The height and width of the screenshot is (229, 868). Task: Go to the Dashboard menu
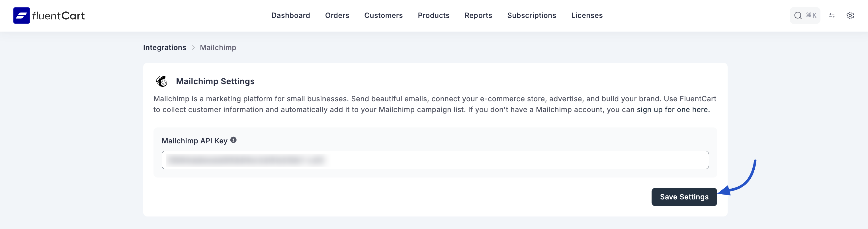point(290,15)
